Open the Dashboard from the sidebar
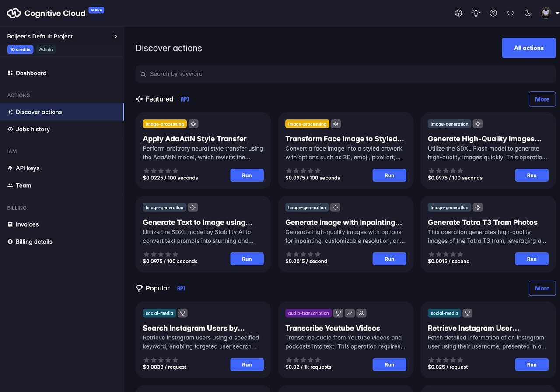 tap(31, 73)
